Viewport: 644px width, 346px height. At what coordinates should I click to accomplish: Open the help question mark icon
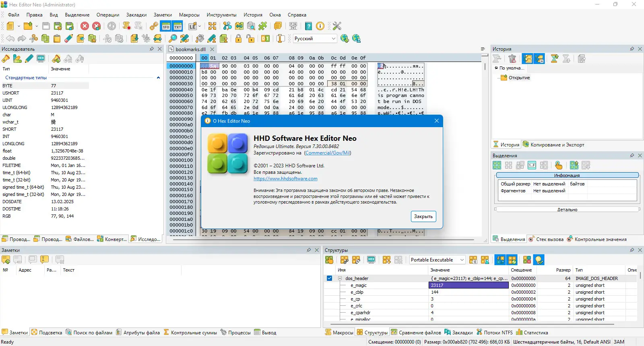[308, 26]
